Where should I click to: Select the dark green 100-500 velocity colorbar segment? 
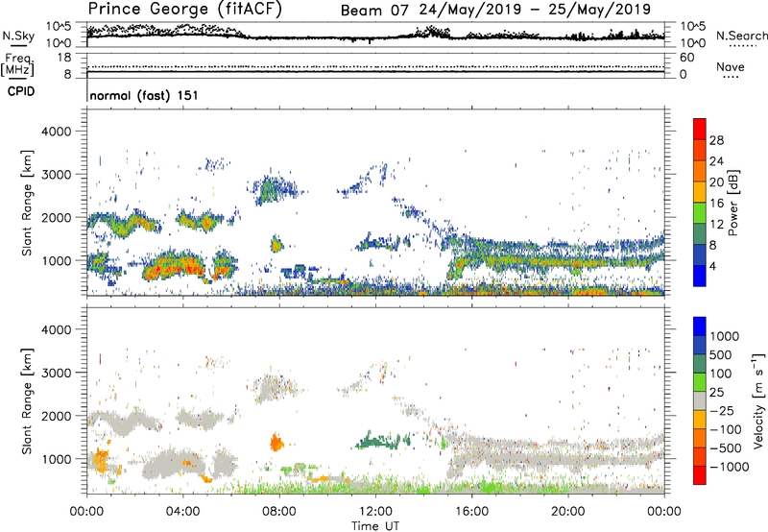pyautogui.click(x=700, y=364)
